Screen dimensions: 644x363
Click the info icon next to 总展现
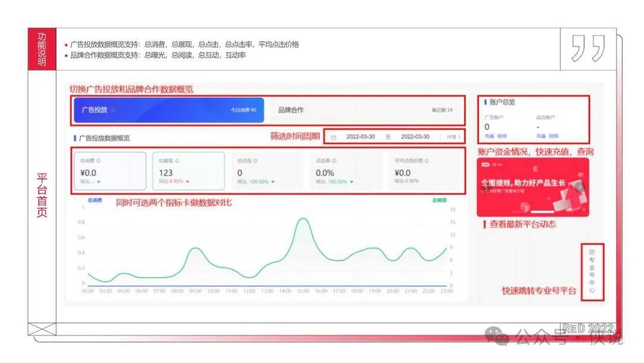[x=177, y=161]
